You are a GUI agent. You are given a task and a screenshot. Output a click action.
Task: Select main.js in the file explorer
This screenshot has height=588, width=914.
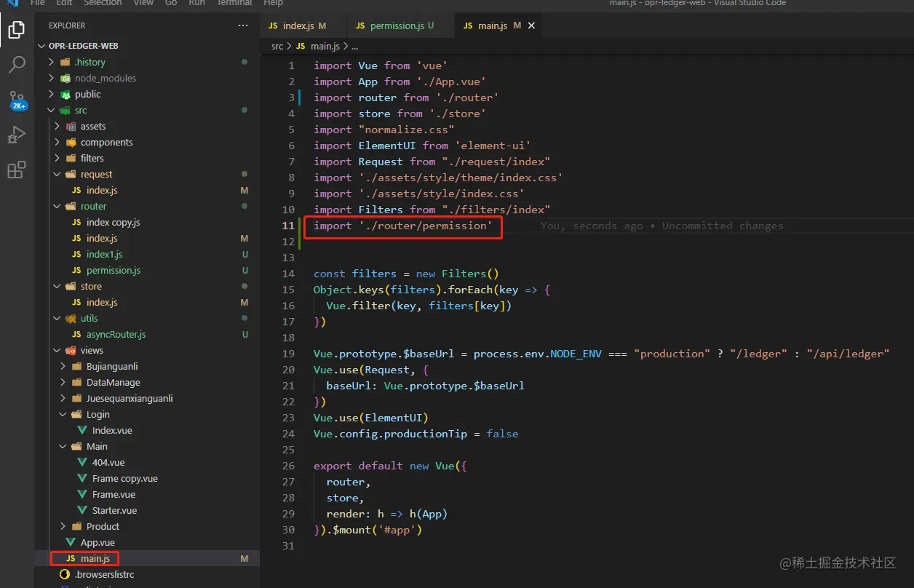95,558
